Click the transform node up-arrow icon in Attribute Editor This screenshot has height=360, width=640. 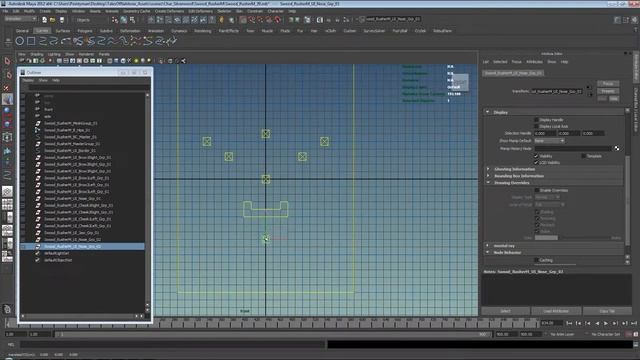tap(588, 87)
